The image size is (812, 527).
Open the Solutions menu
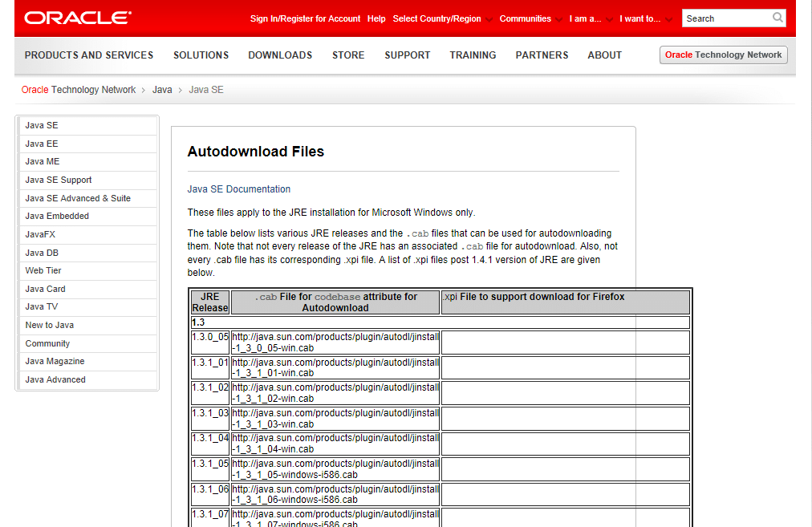point(201,55)
